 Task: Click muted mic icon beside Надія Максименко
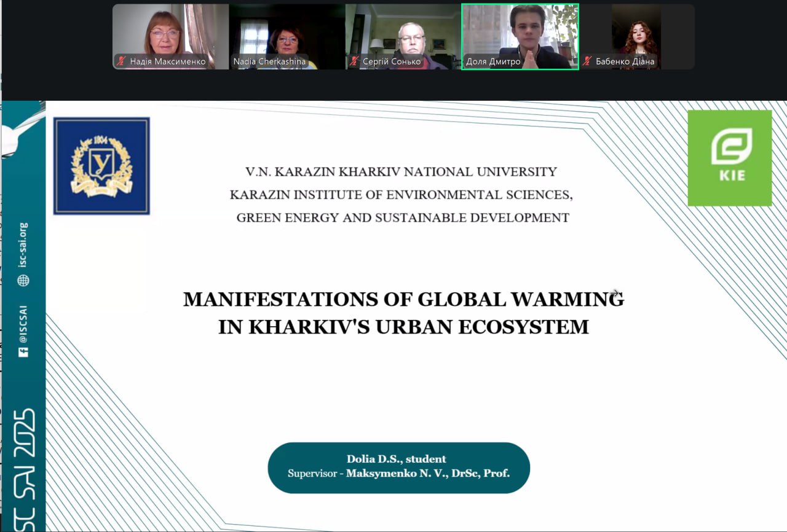click(x=122, y=61)
